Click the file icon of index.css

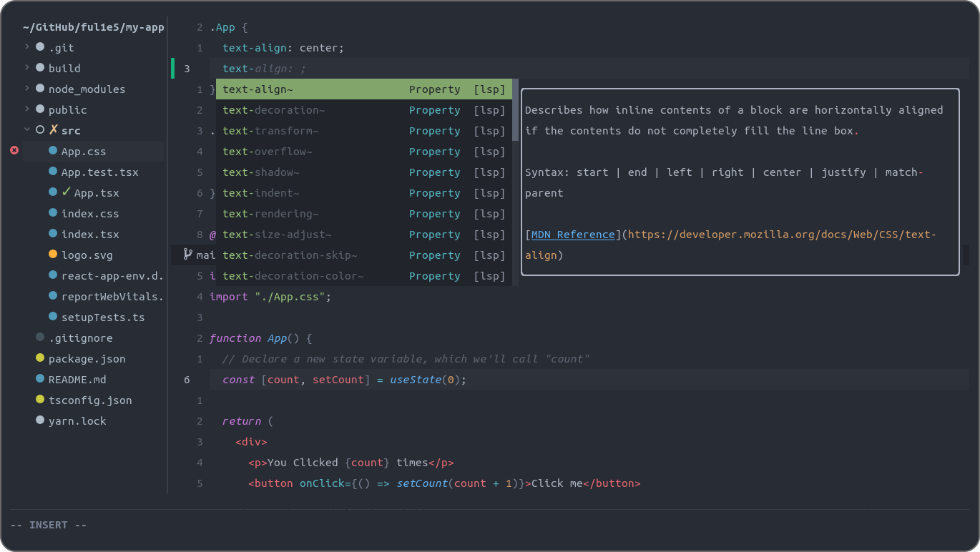[53, 213]
